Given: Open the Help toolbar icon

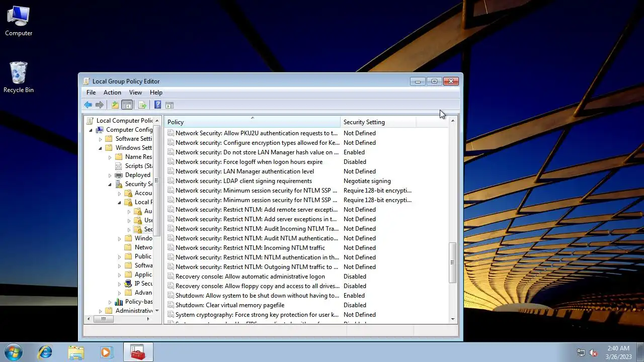Looking at the screenshot, I should click(157, 105).
